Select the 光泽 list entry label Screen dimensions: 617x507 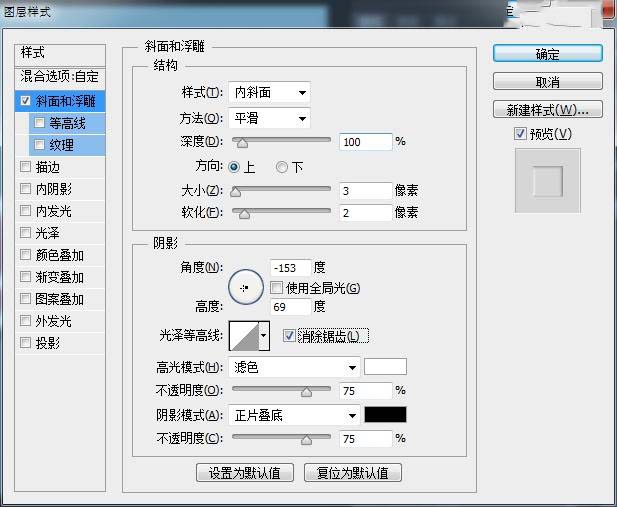(47, 233)
